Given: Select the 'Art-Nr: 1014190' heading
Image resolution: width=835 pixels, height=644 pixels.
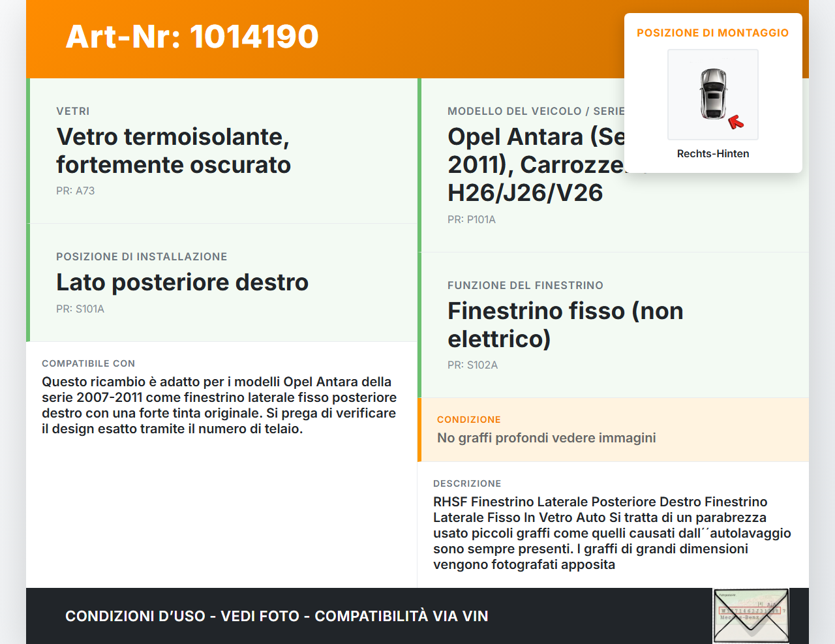Looking at the screenshot, I should pyautogui.click(x=192, y=36).
